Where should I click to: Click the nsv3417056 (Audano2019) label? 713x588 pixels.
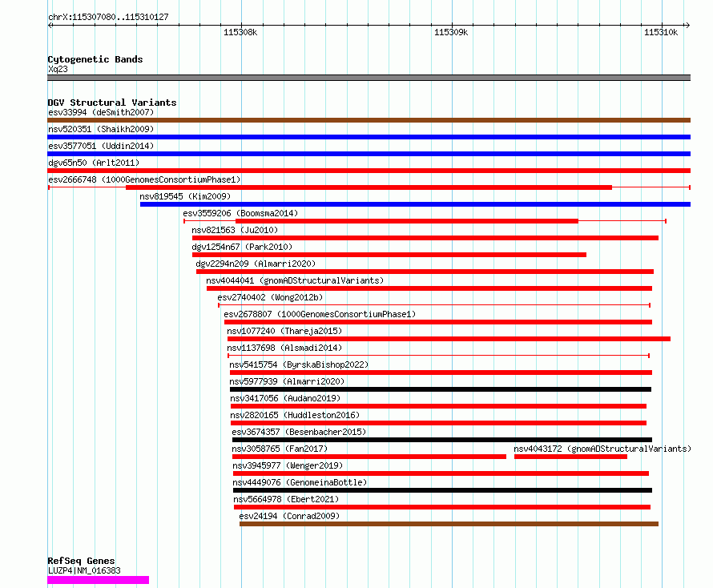[285, 398]
